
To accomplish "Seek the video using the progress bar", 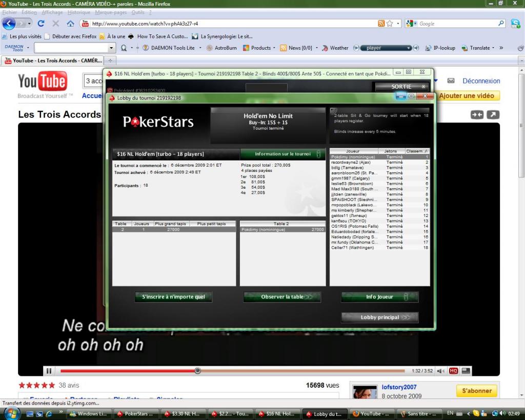I will (232, 371).
